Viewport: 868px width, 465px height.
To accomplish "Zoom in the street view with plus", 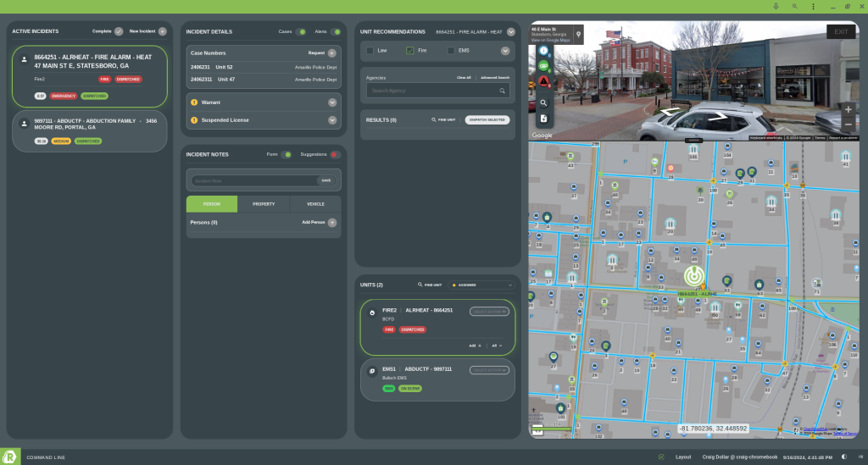I will (x=849, y=109).
